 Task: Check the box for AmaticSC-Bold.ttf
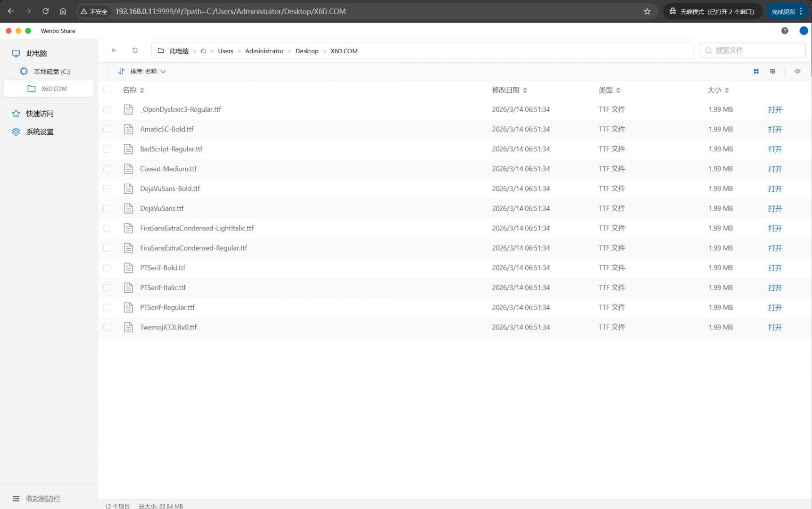click(107, 129)
